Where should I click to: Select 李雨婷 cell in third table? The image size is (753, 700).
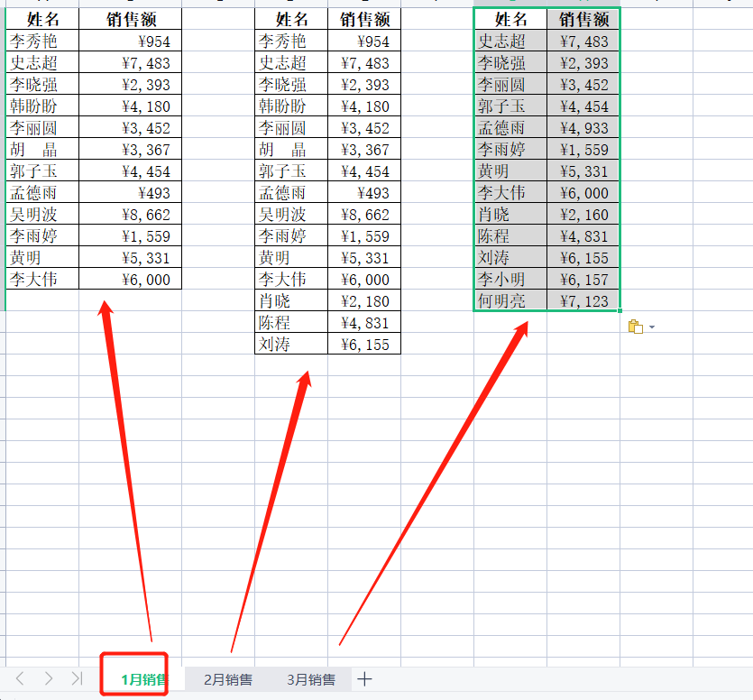tap(510, 149)
